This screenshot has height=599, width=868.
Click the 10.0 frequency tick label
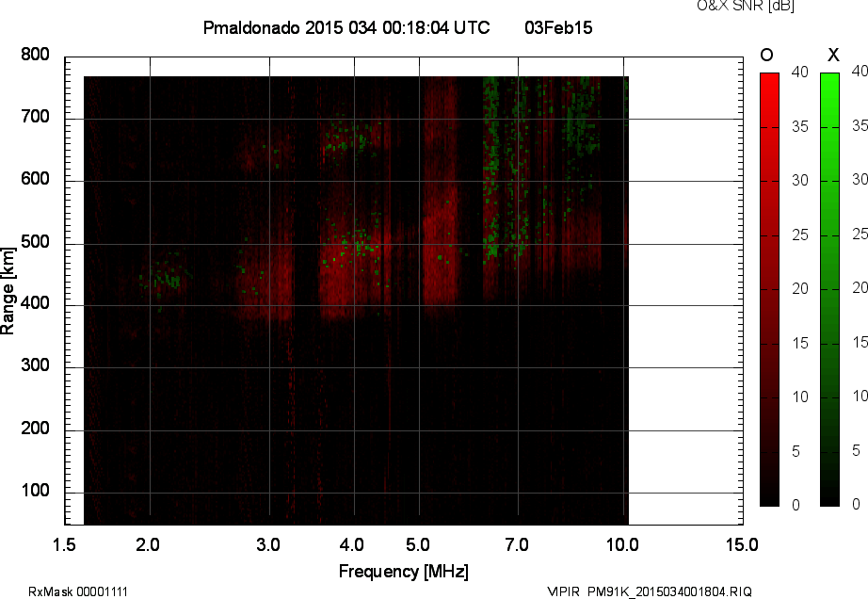(x=622, y=544)
